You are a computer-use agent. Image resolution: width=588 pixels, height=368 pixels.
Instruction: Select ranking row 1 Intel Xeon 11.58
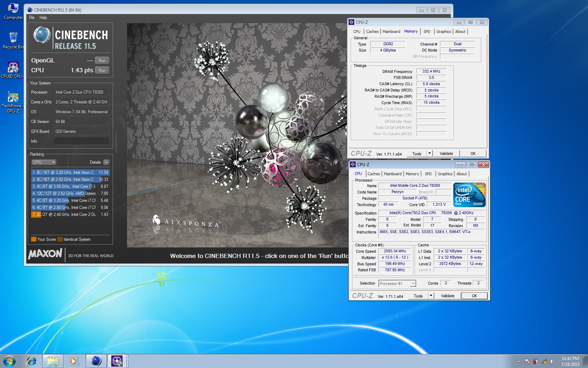(70, 172)
